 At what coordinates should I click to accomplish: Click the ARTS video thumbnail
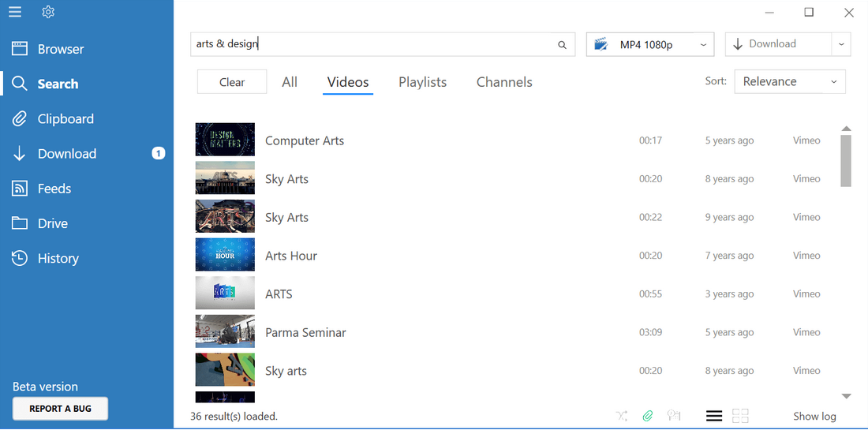coord(226,293)
